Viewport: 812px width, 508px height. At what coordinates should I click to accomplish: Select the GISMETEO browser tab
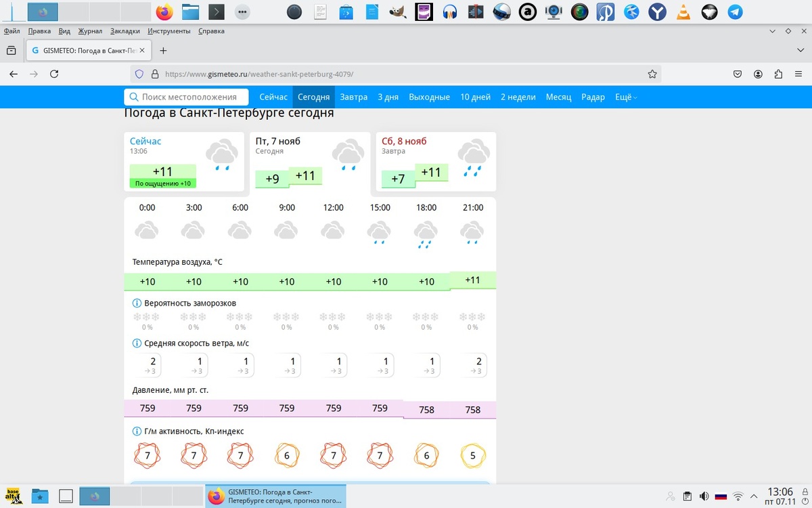(88, 50)
